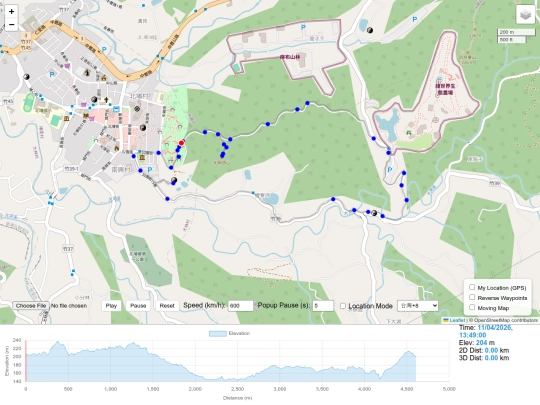Click the blue bus station icon in town
This screenshot has height=405, width=540.
tap(116, 109)
